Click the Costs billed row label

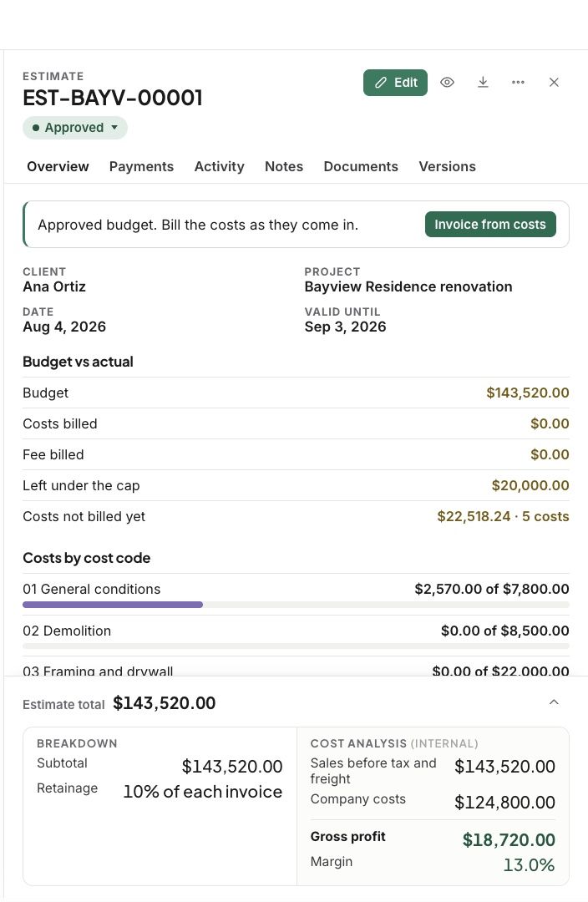coord(60,424)
